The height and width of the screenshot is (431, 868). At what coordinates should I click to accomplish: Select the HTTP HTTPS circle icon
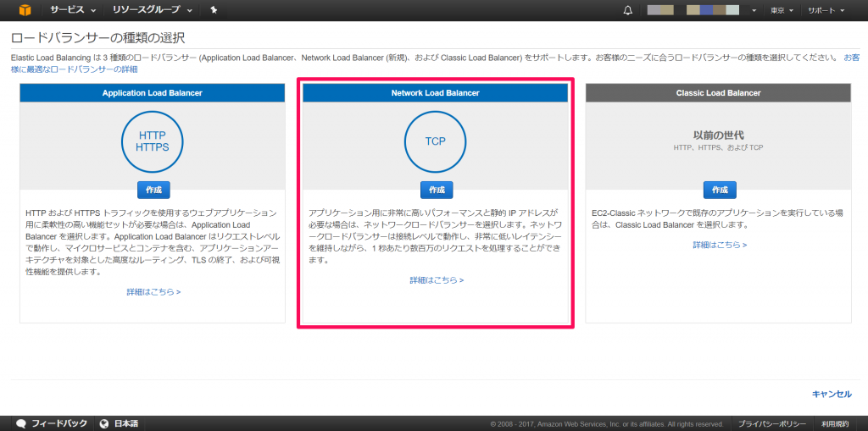pos(153,141)
